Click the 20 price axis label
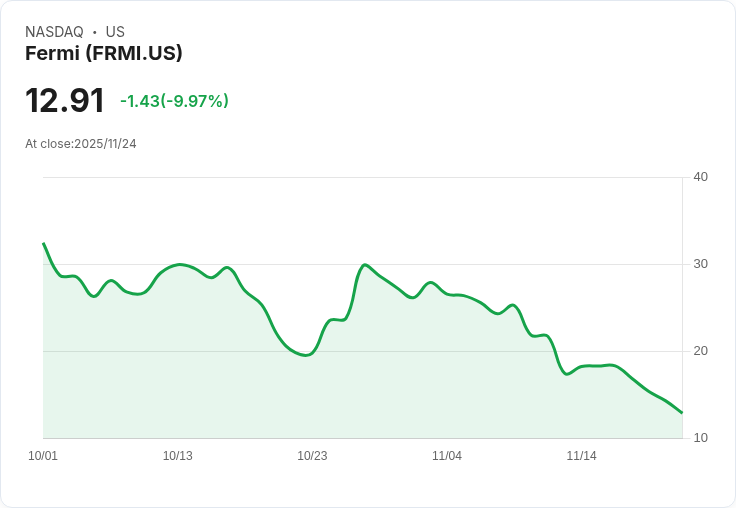 coord(701,351)
